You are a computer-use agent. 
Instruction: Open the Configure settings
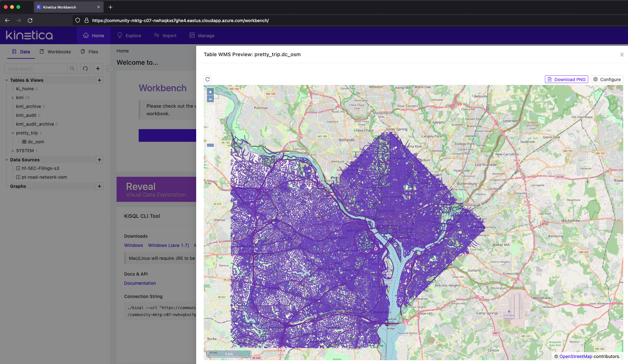click(607, 80)
